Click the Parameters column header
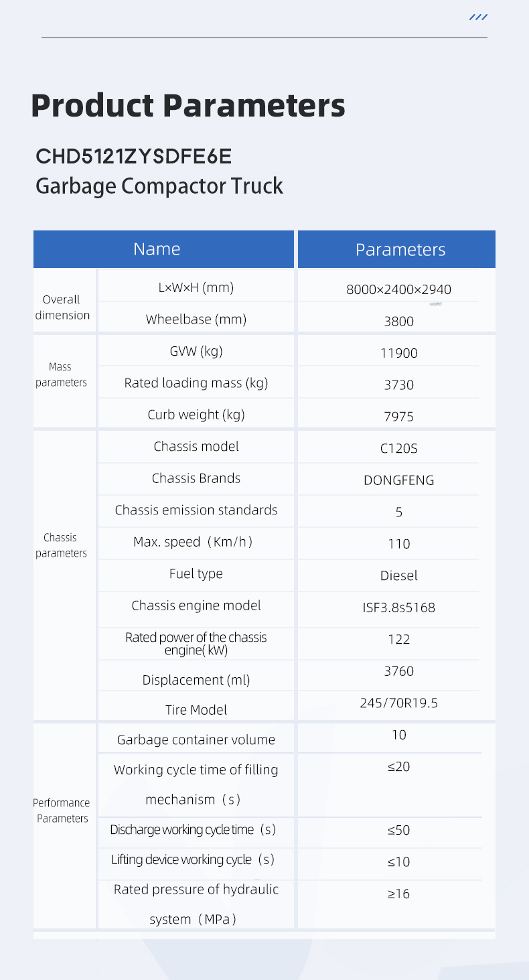The image size is (529, 980). tap(400, 250)
